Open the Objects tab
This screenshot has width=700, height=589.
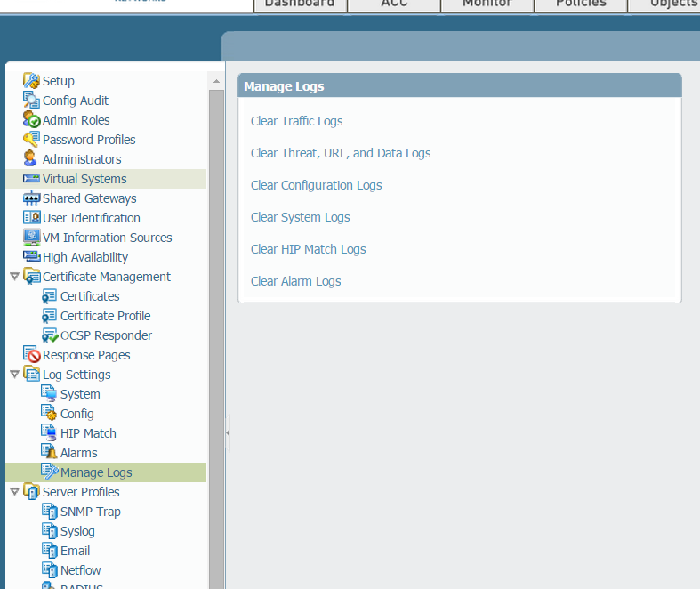664,4
